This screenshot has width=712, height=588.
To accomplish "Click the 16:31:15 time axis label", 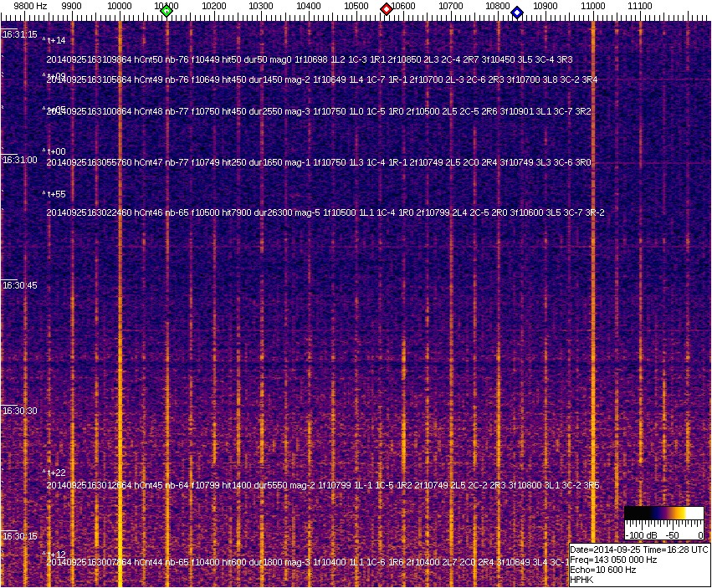I will tap(19, 35).
